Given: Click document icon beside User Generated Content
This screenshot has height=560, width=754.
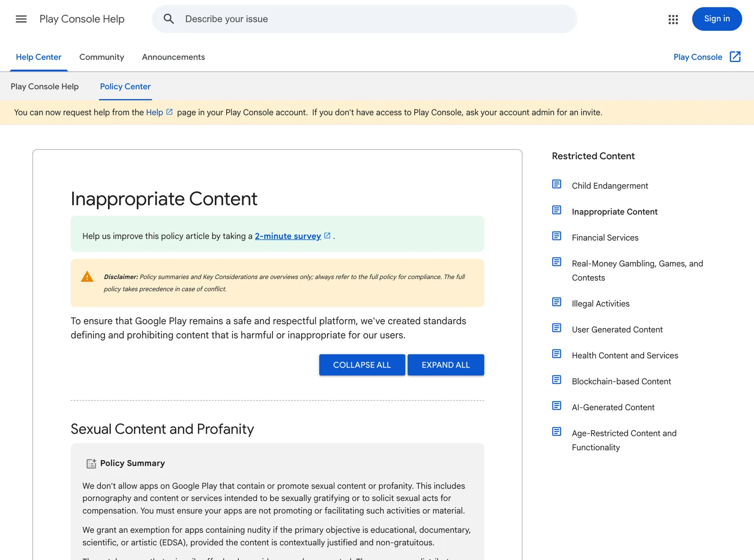Looking at the screenshot, I should (x=557, y=328).
